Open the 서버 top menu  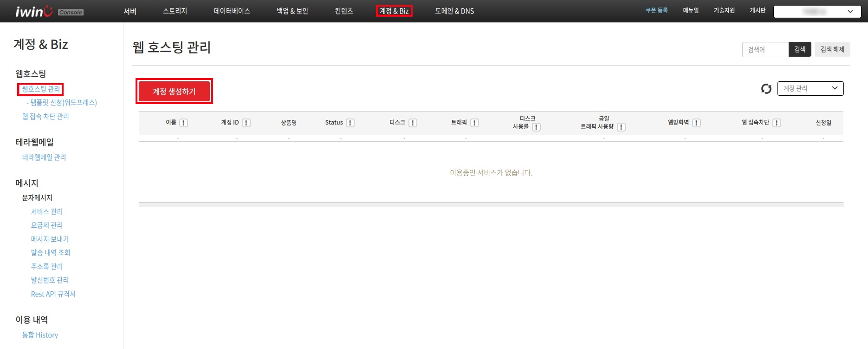[x=130, y=11]
